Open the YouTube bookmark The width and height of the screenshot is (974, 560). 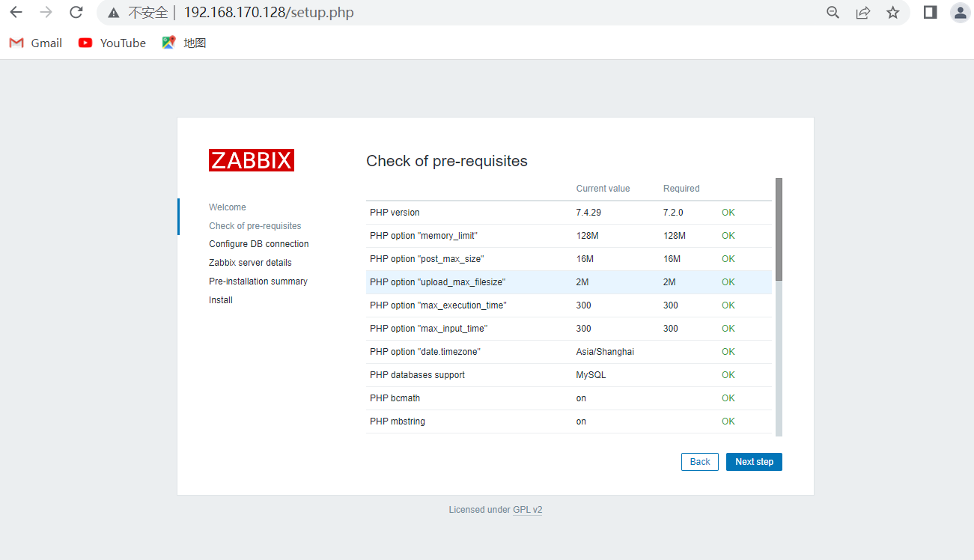coord(112,43)
